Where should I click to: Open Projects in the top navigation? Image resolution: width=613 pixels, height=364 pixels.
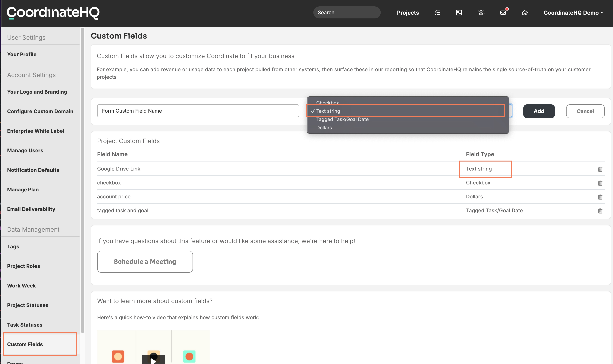pyautogui.click(x=408, y=13)
